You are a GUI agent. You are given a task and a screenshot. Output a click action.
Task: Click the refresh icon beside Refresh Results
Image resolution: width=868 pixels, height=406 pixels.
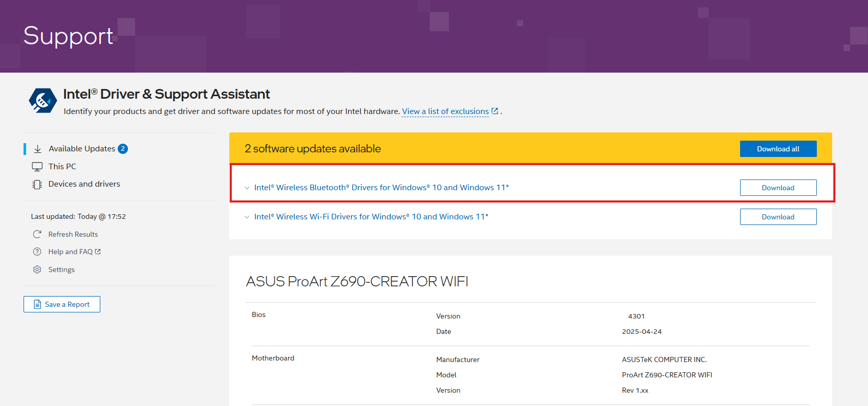coord(37,234)
